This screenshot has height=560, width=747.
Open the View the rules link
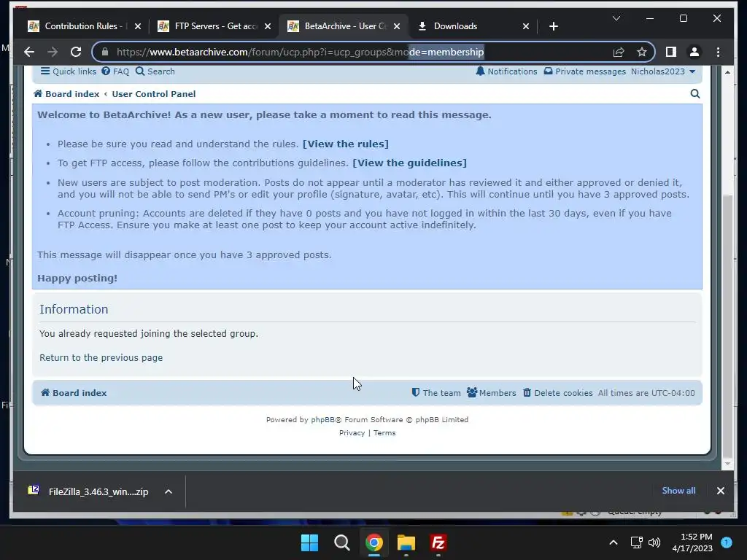click(x=345, y=144)
